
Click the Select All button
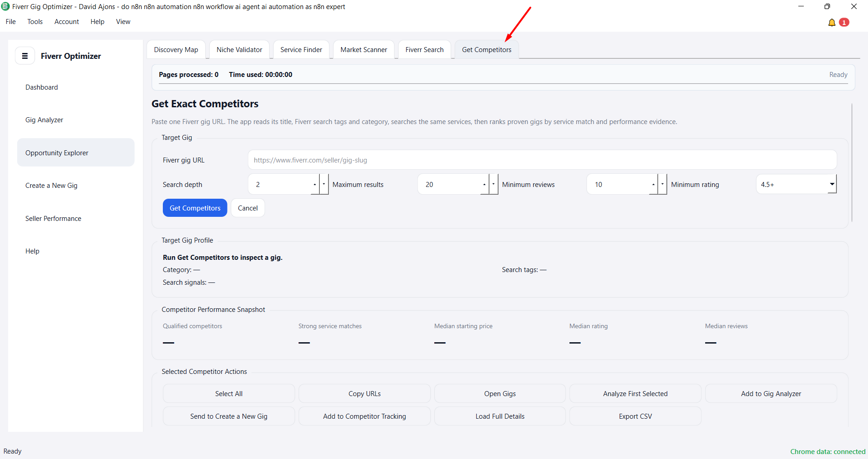[x=229, y=393]
